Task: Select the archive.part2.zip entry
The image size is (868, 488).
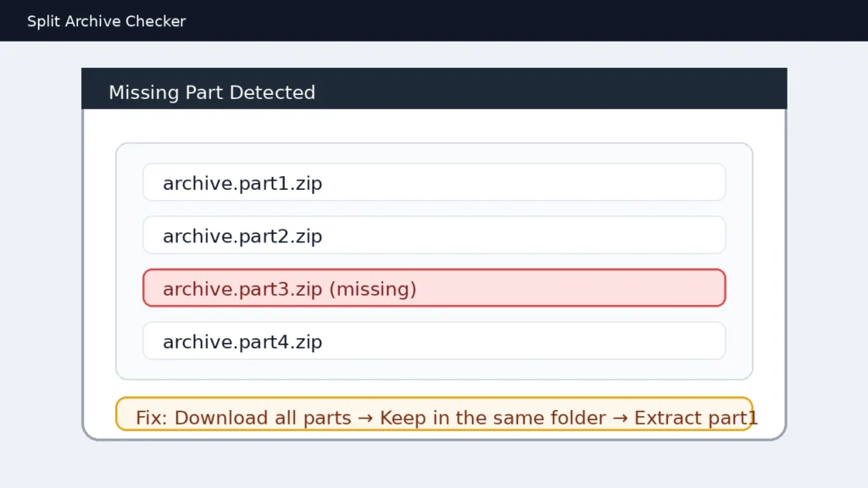Action: click(x=434, y=236)
